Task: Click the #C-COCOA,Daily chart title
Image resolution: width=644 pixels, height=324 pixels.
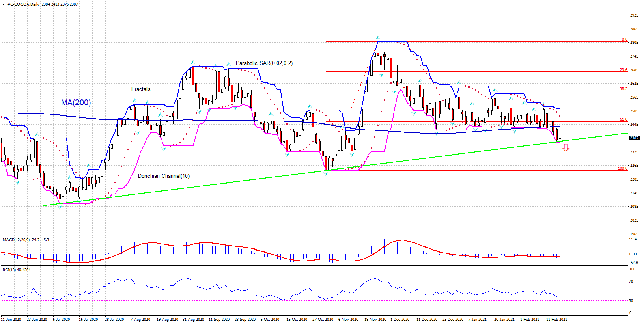Action: [x=24, y=4]
